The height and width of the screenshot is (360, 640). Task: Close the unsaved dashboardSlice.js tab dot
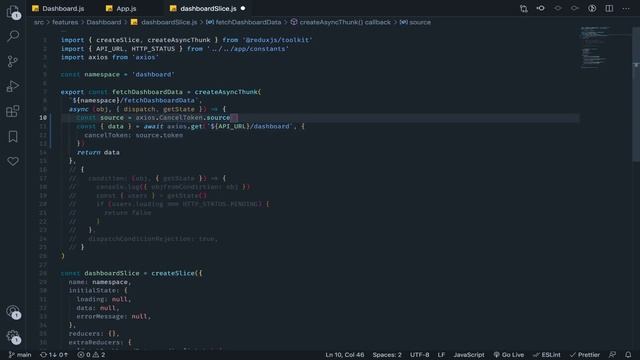click(243, 8)
